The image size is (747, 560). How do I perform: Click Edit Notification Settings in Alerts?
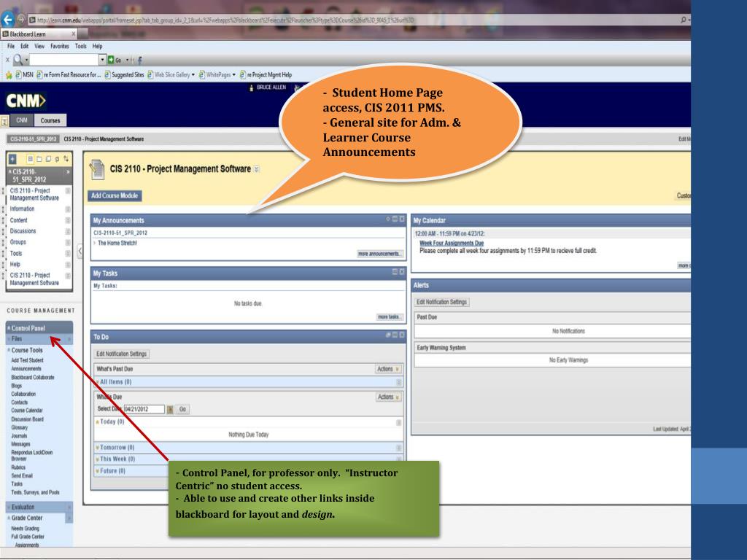point(441,302)
